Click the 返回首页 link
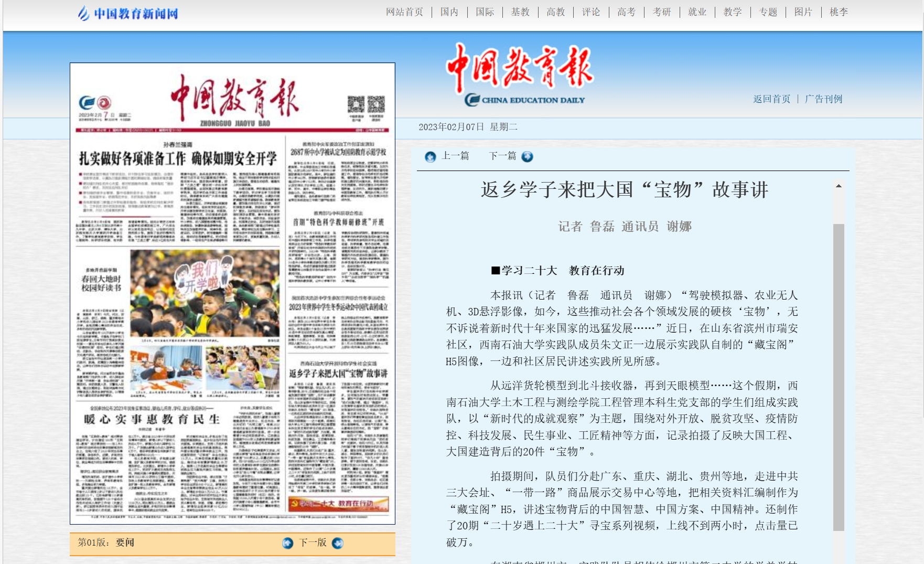924x564 pixels. [771, 99]
